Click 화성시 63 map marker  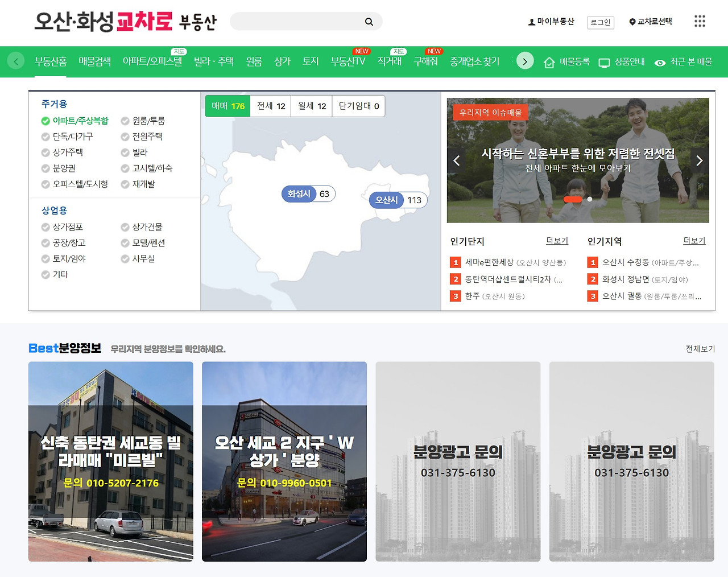tap(308, 193)
